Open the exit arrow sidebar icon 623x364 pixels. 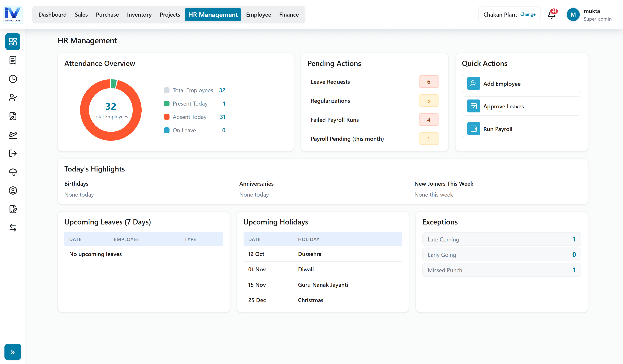pyautogui.click(x=13, y=153)
